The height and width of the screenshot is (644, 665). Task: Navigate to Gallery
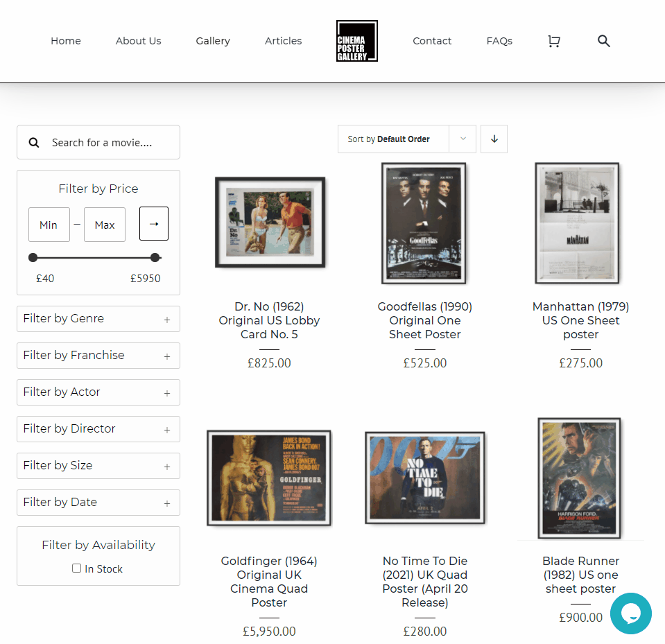[213, 41]
